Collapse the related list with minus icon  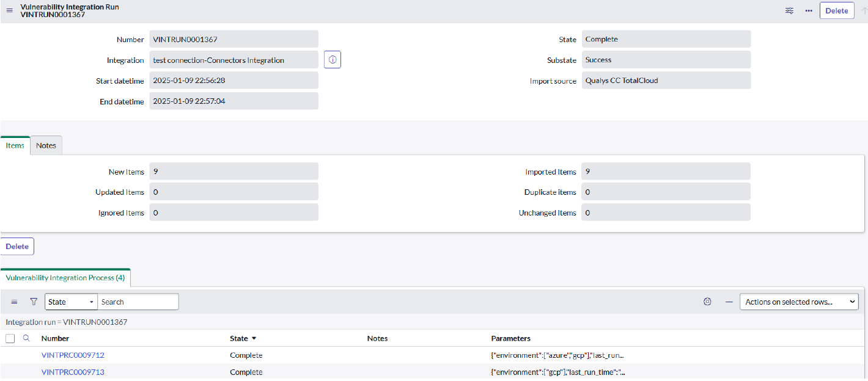click(729, 302)
